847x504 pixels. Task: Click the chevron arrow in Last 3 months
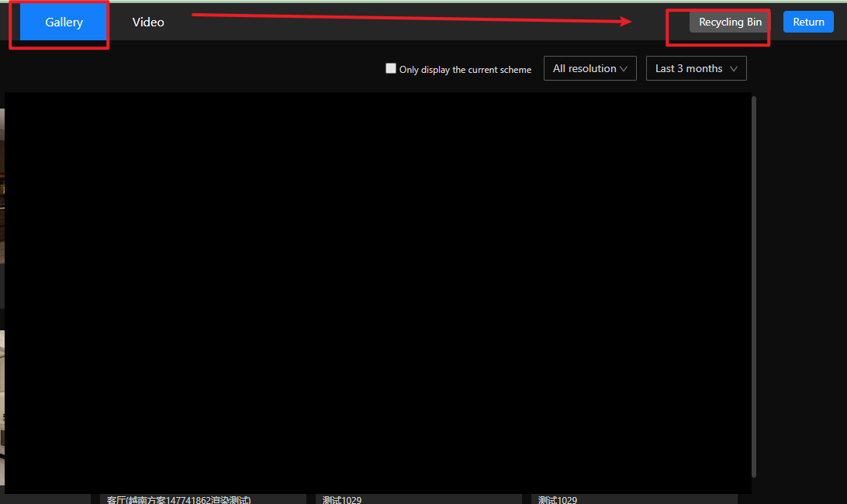click(734, 69)
